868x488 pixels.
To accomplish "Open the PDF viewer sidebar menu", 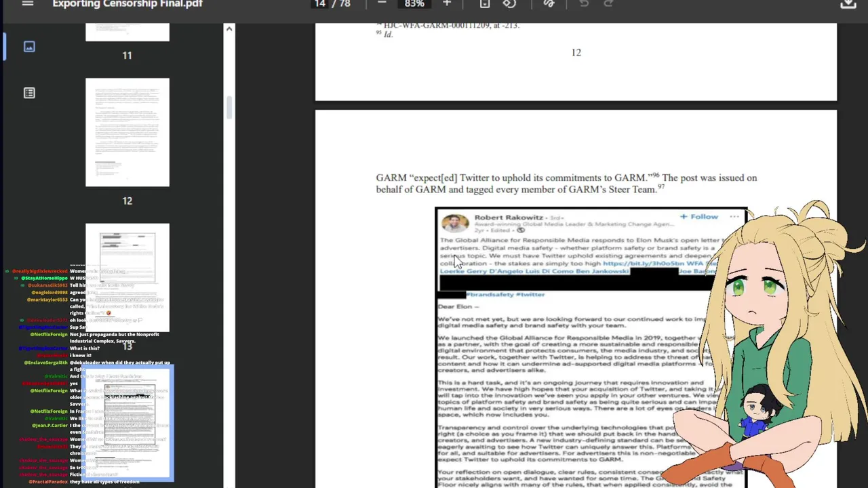I will tap(28, 3).
